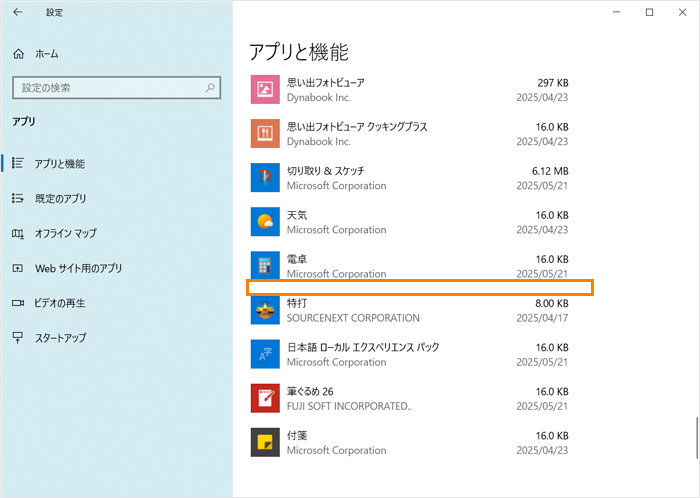The image size is (700, 498).
Task: Click the 日本語 ローカル エクスペリエンス パック icon
Action: pos(265,354)
